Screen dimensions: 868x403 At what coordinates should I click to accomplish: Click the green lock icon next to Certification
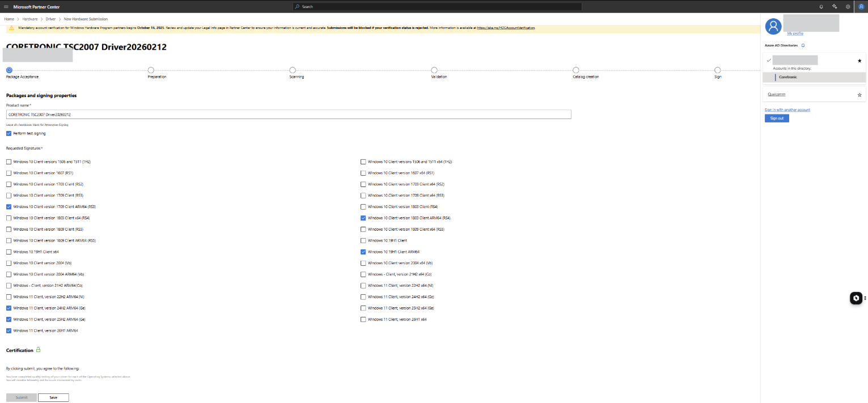tap(38, 350)
